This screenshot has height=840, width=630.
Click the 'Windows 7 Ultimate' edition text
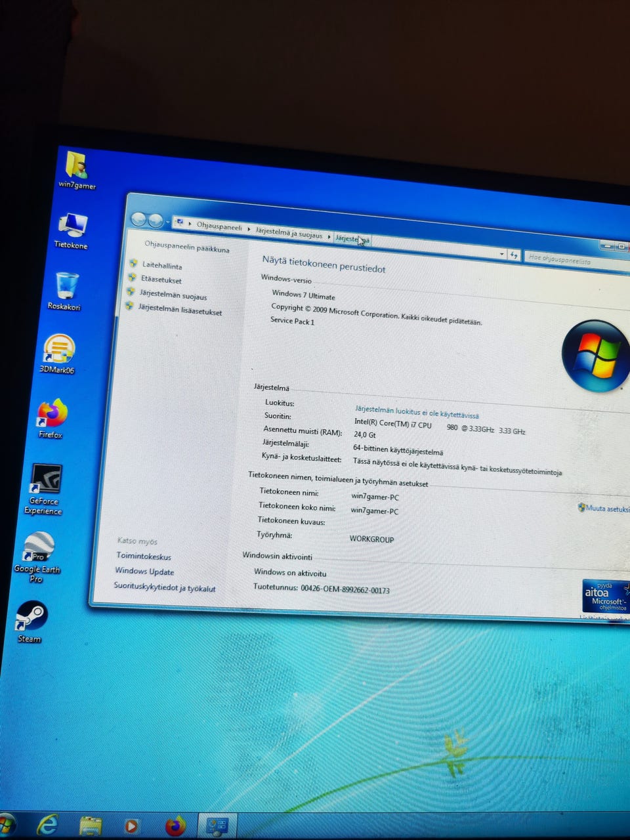(x=303, y=295)
